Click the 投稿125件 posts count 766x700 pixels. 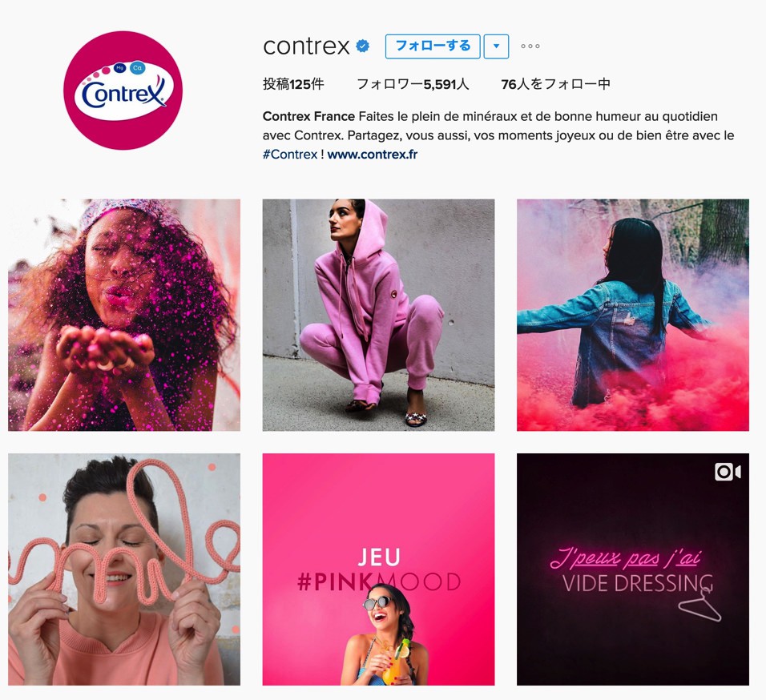(x=293, y=84)
